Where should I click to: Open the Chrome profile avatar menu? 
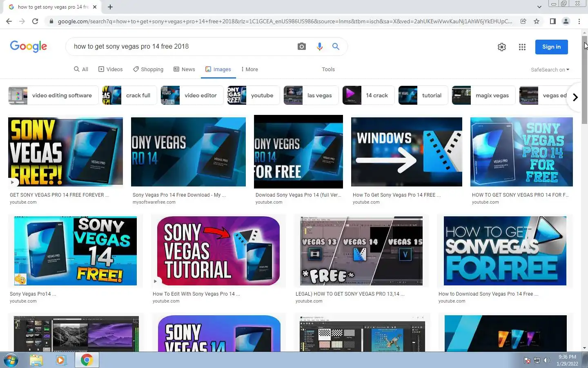click(x=566, y=21)
